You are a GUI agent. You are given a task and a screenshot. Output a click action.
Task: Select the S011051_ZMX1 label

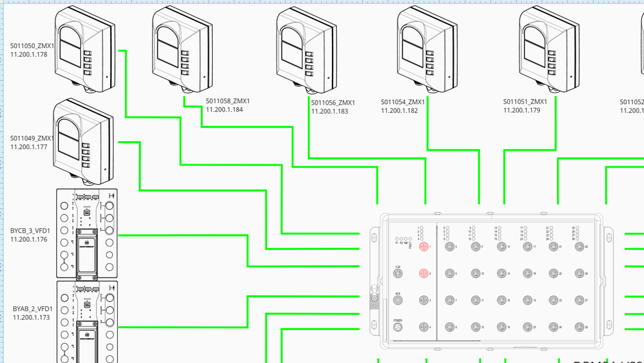click(x=526, y=101)
